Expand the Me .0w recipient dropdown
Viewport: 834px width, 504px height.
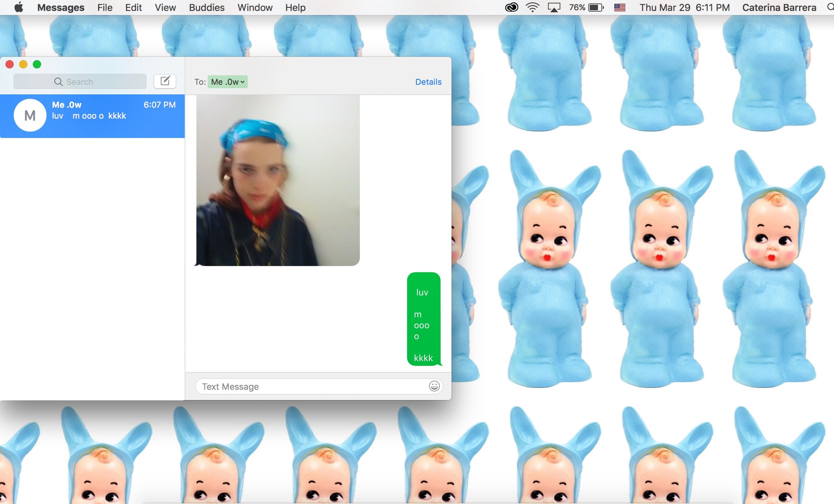click(x=228, y=82)
